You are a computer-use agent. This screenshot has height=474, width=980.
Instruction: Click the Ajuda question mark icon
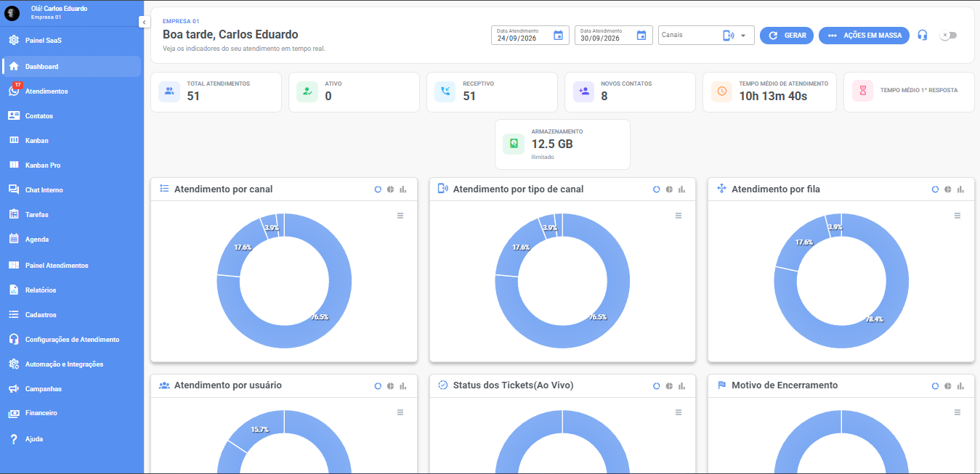[14, 439]
